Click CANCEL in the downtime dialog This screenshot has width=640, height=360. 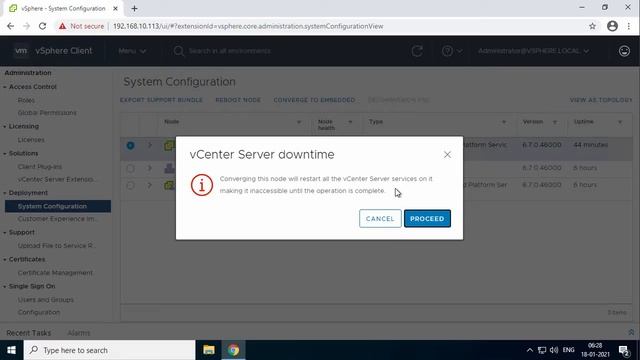click(380, 218)
